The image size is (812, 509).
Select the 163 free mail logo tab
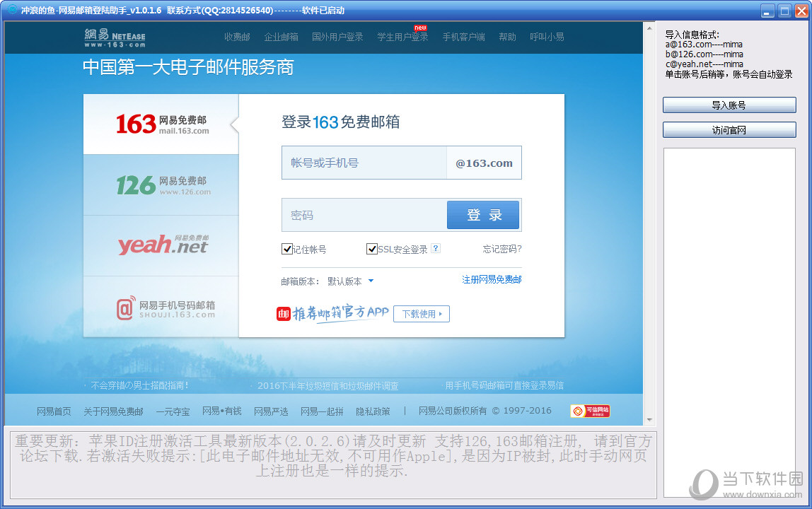click(162, 124)
